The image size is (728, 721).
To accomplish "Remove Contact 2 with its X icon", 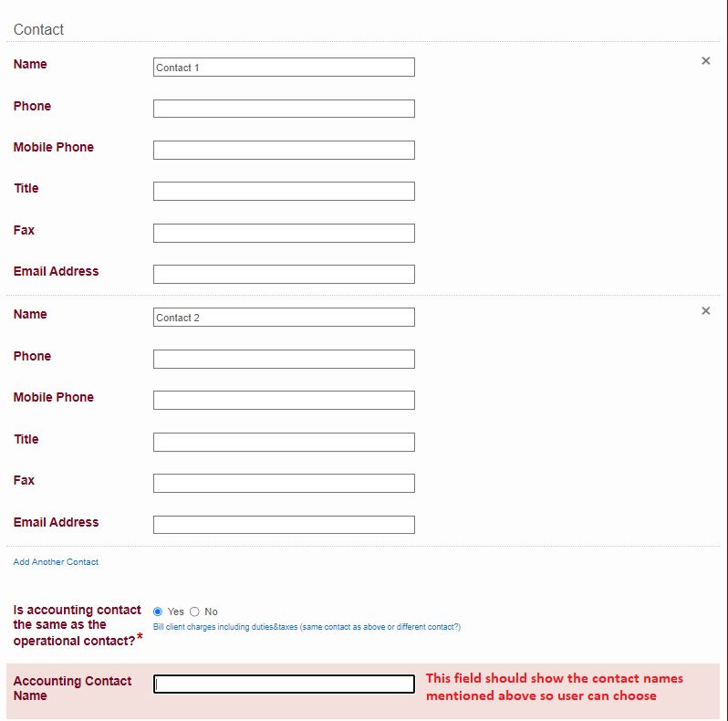I will click(705, 311).
